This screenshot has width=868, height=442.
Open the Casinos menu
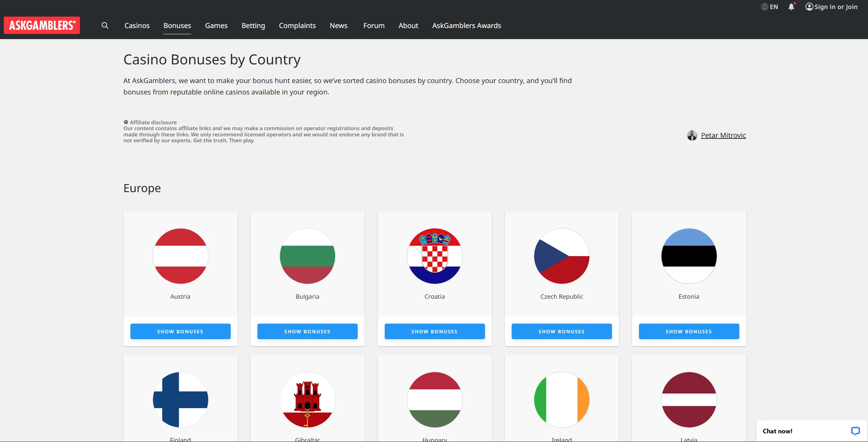pos(137,25)
